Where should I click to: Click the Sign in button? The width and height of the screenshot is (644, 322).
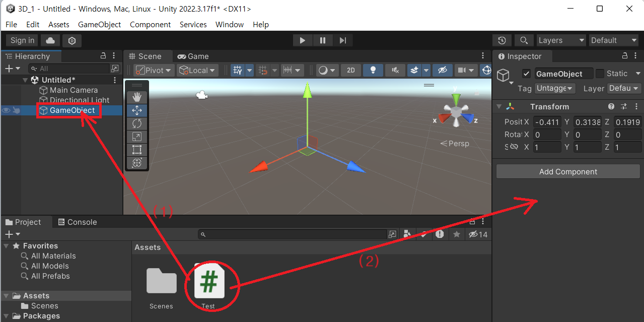(x=23, y=40)
